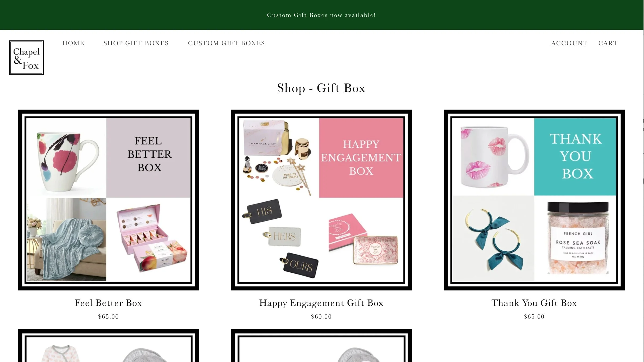The height and width of the screenshot is (362, 644).
Task: Go to Shop Gift Boxes page
Action: click(x=136, y=43)
